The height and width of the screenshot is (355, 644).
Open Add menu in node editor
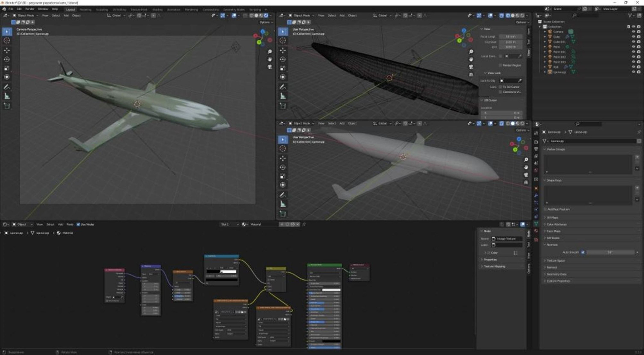point(61,224)
